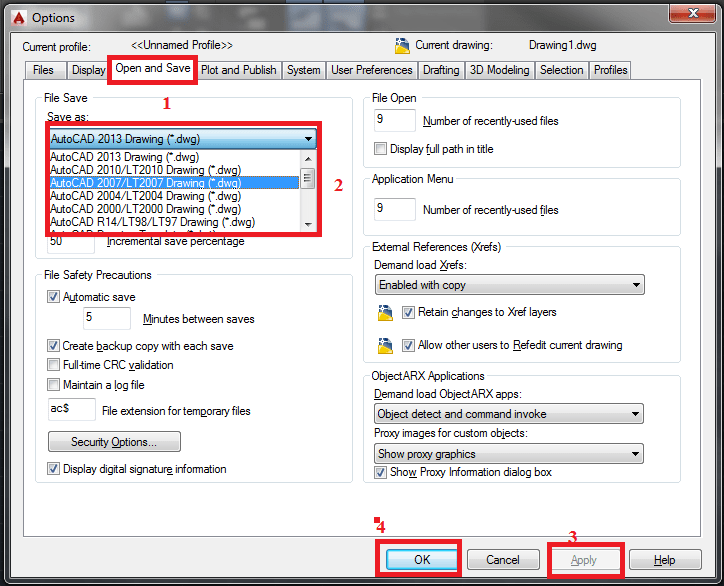Click File Open recently-used files number field
This screenshot has height=586, width=724.
coord(395,120)
